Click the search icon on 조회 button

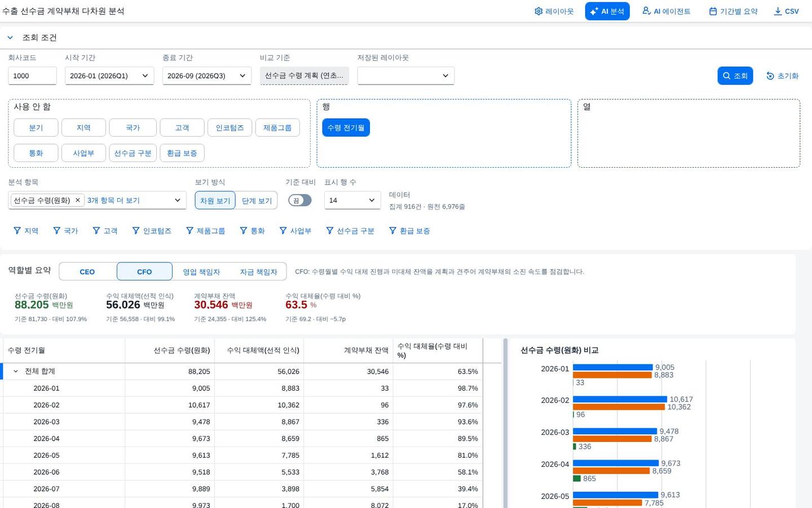coord(727,76)
